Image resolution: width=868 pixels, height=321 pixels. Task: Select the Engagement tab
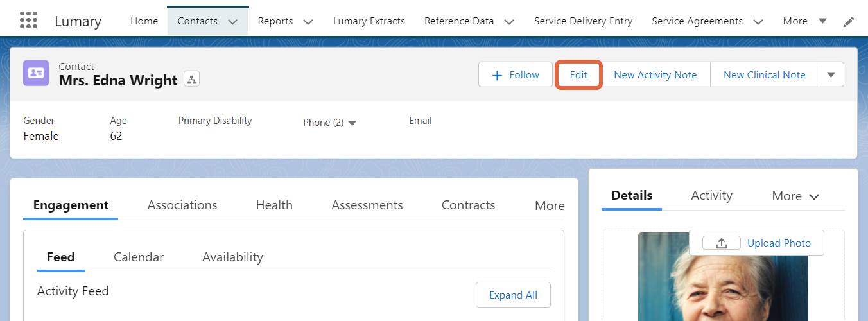(71, 205)
